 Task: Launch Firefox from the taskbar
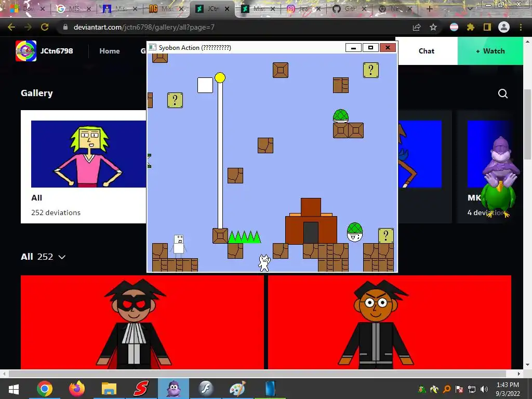tap(77, 389)
